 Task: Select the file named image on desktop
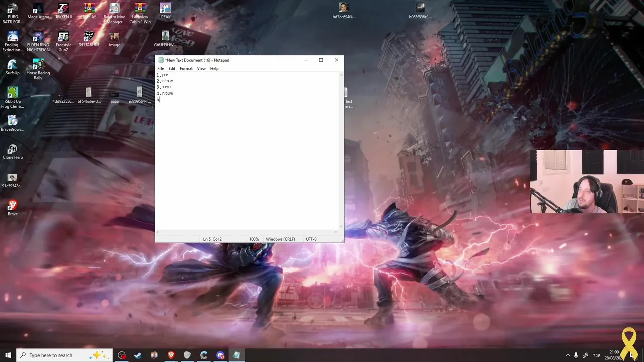point(114,39)
